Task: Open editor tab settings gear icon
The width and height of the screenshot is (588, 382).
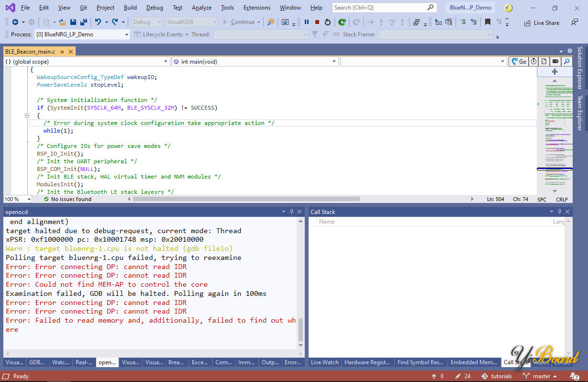Action: [569, 51]
